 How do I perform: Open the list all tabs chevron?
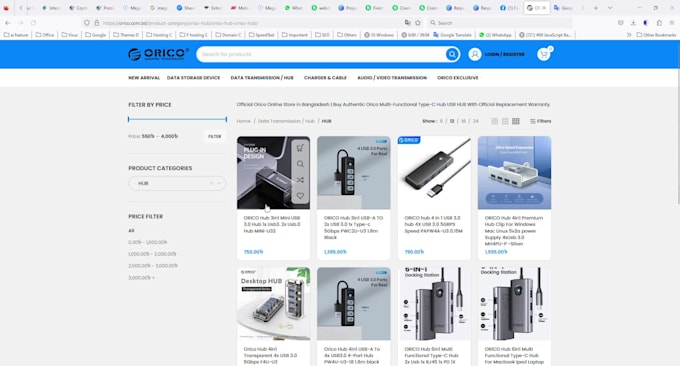[x=610, y=8]
